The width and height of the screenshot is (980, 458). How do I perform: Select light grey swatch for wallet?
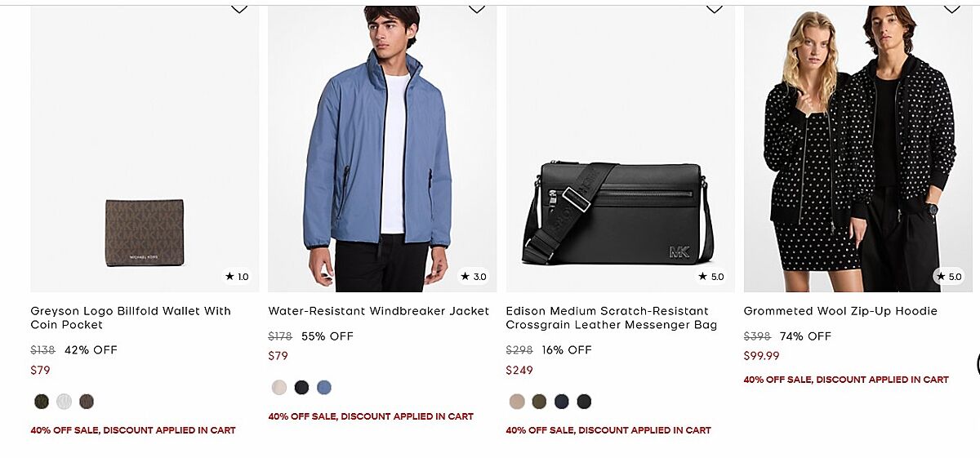(x=65, y=402)
